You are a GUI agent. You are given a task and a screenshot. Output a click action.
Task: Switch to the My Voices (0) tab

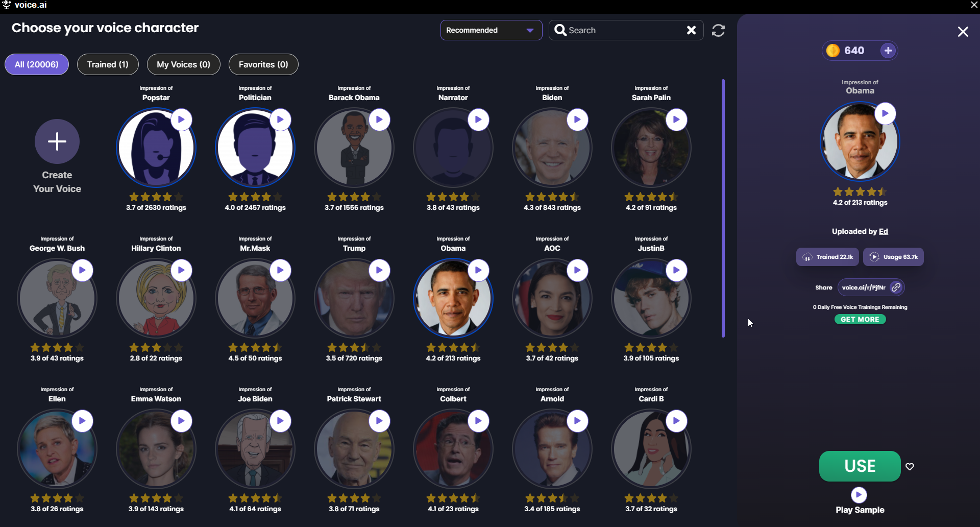click(184, 64)
